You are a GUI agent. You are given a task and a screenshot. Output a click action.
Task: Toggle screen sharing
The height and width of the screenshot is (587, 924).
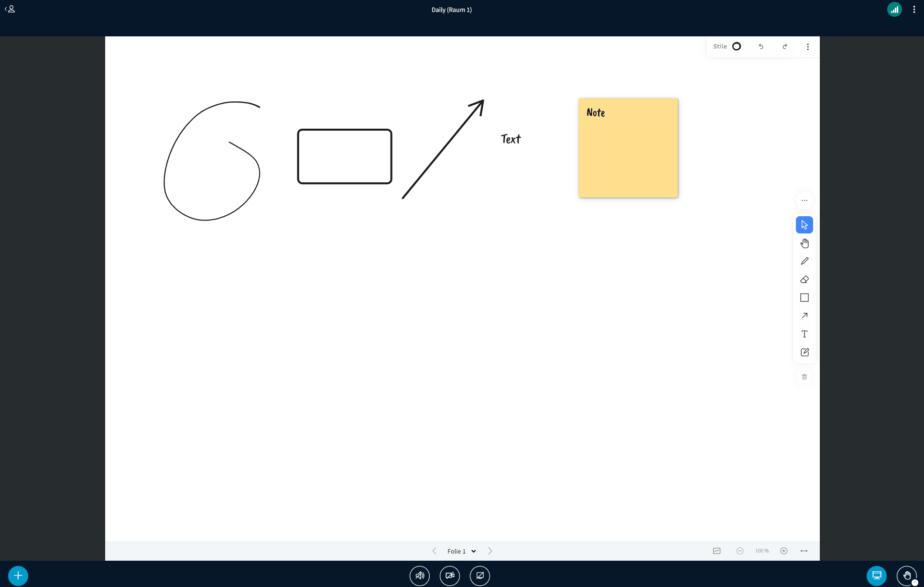pyautogui.click(x=480, y=576)
